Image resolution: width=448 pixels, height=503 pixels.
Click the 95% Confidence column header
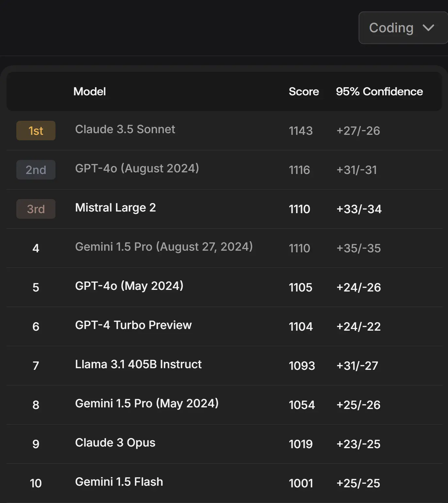click(379, 91)
